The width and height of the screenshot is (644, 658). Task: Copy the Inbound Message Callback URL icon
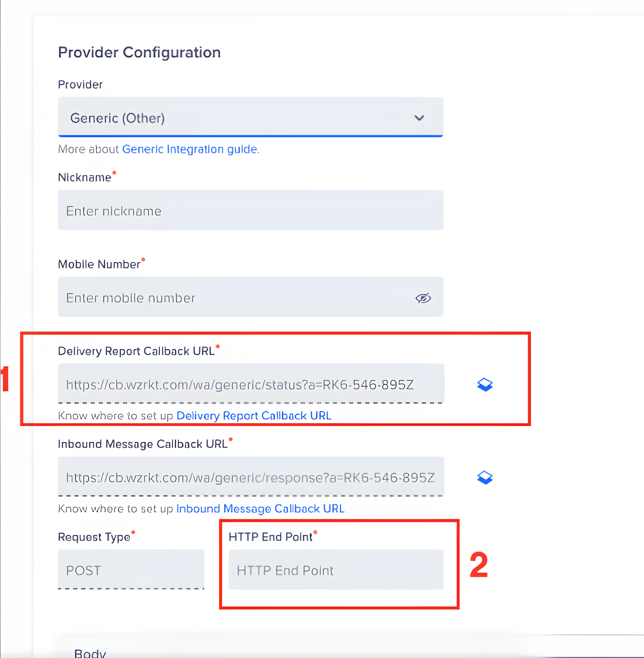tap(484, 477)
